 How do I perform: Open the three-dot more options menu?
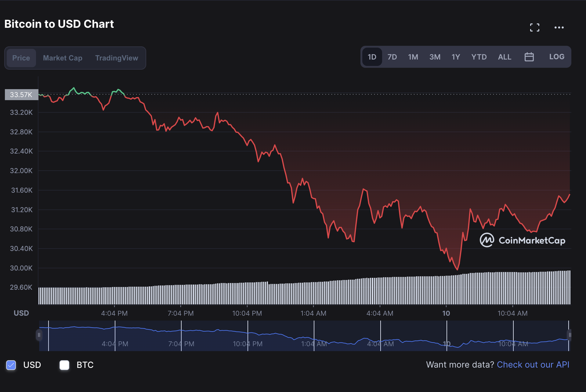(x=559, y=27)
